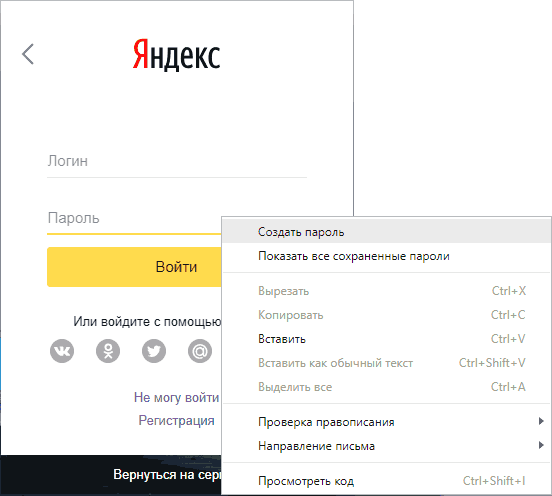The width and height of the screenshot is (552, 496).
Task: Choose Вставить как обычный текст
Action: pyautogui.click(x=387, y=363)
